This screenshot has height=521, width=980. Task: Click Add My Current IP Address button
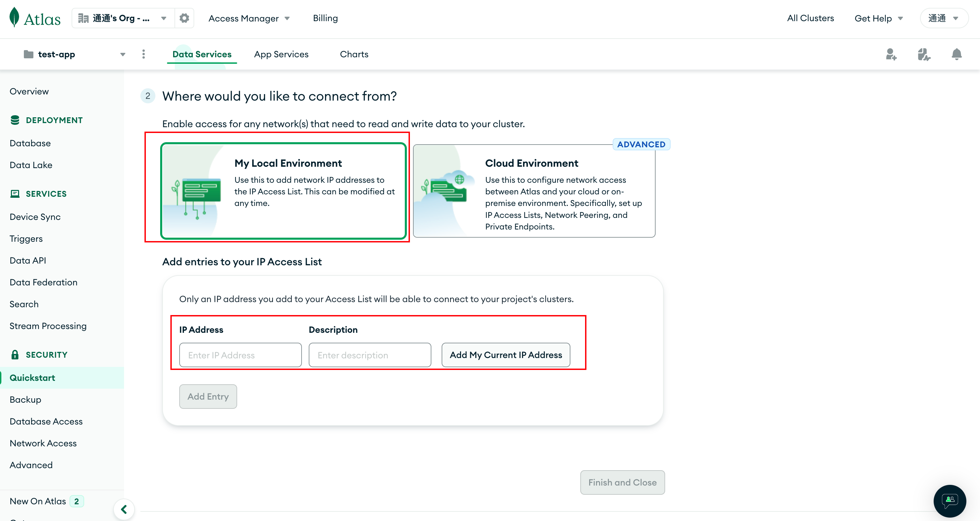(x=506, y=355)
